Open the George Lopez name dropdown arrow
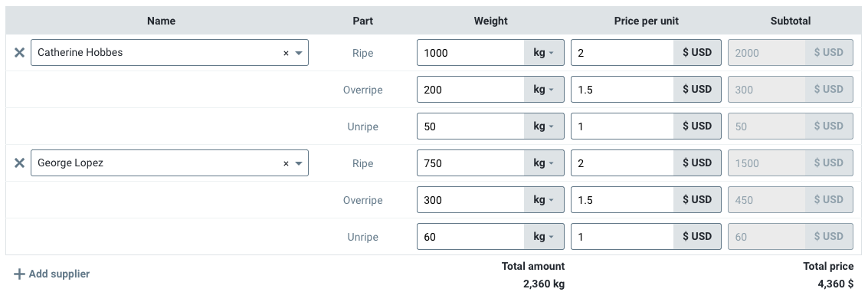This screenshot has height=302, width=868. pos(299,163)
